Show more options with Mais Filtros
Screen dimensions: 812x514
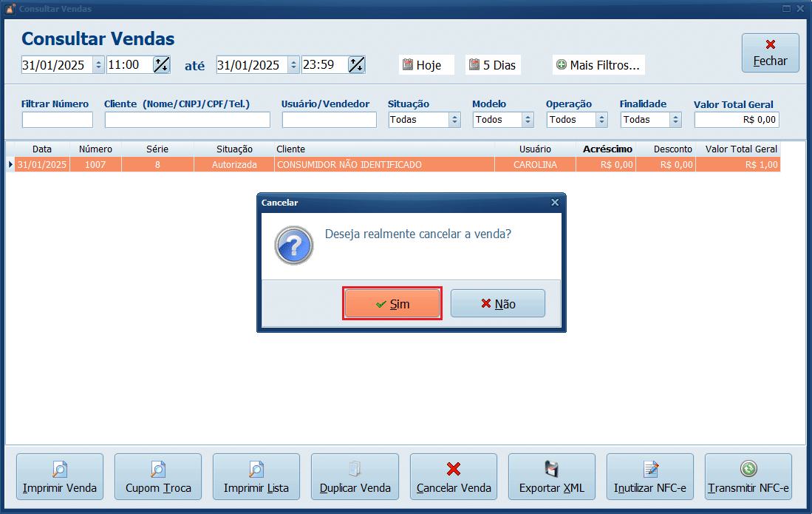pyautogui.click(x=598, y=65)
